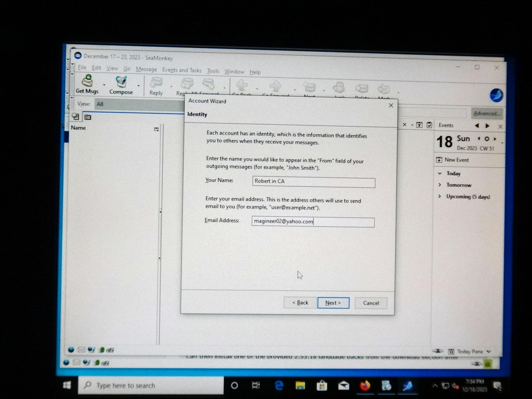Cancel the Account Wizard

point(371,303)
